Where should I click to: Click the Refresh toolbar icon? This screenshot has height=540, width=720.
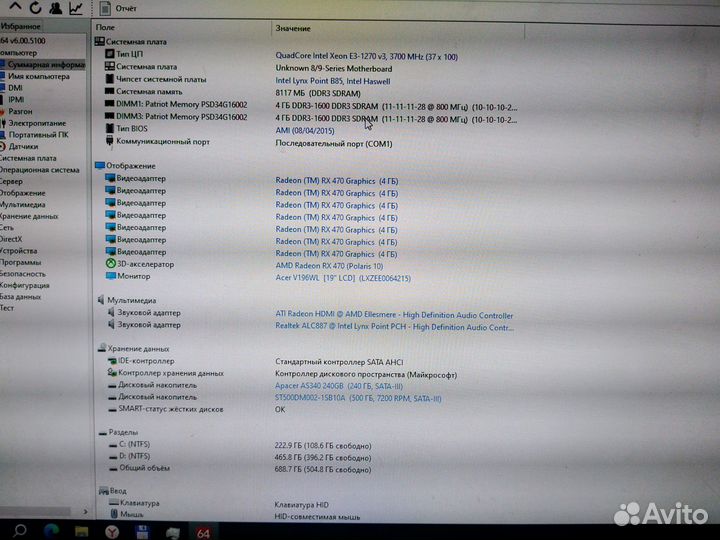[35, 7]
